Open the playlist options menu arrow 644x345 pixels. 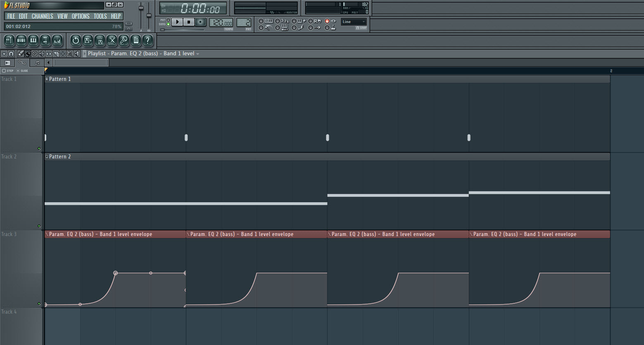[4, 54]
